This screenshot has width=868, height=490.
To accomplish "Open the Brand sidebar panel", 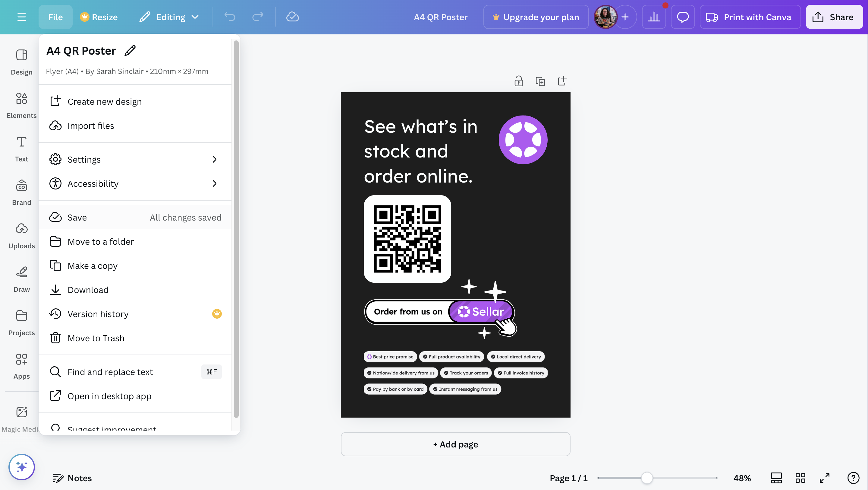I will coord(22,192).
